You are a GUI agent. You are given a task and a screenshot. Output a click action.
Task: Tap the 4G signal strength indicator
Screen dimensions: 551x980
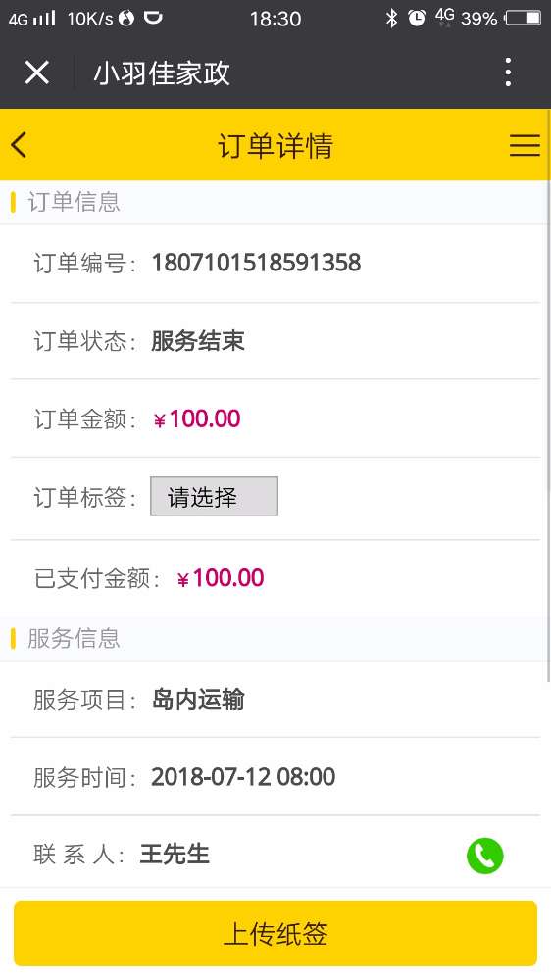pos(32,19)
